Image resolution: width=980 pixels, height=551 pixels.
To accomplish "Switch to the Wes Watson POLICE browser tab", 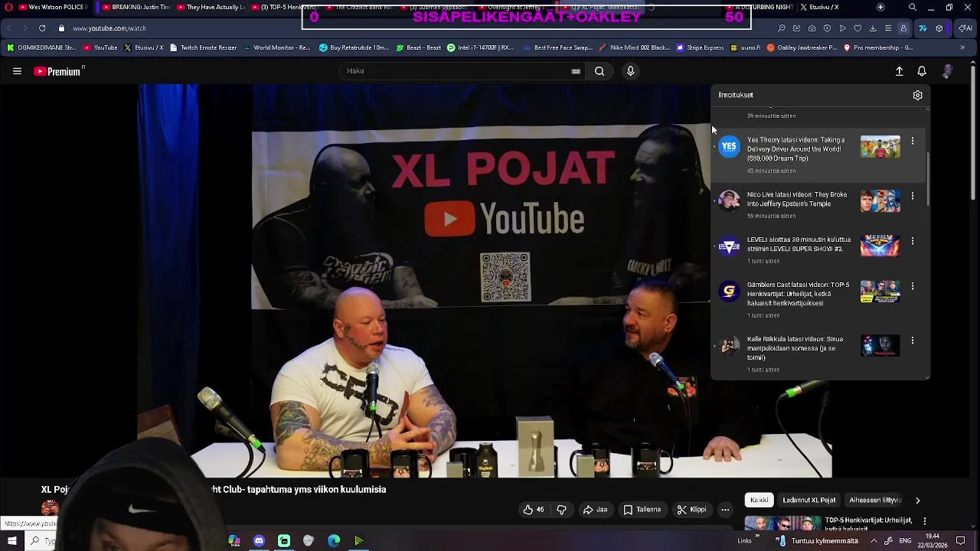I will click(x=52, y=7).
